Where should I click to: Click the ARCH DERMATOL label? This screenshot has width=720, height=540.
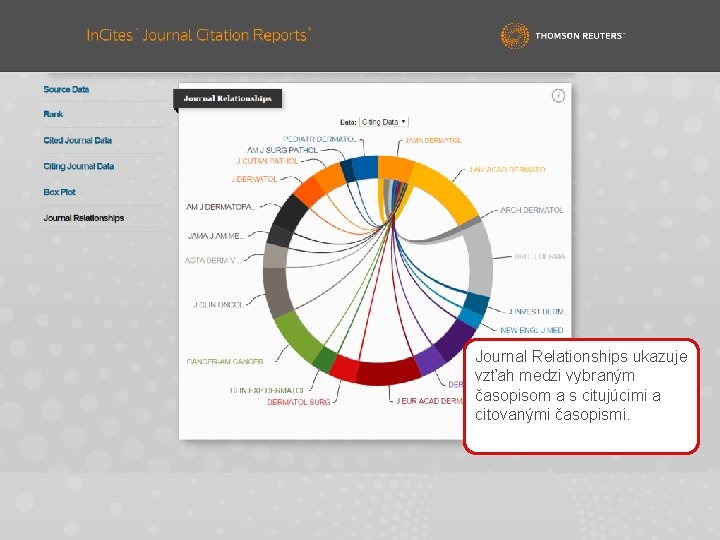pyautogui.click(x=532, y=210)
